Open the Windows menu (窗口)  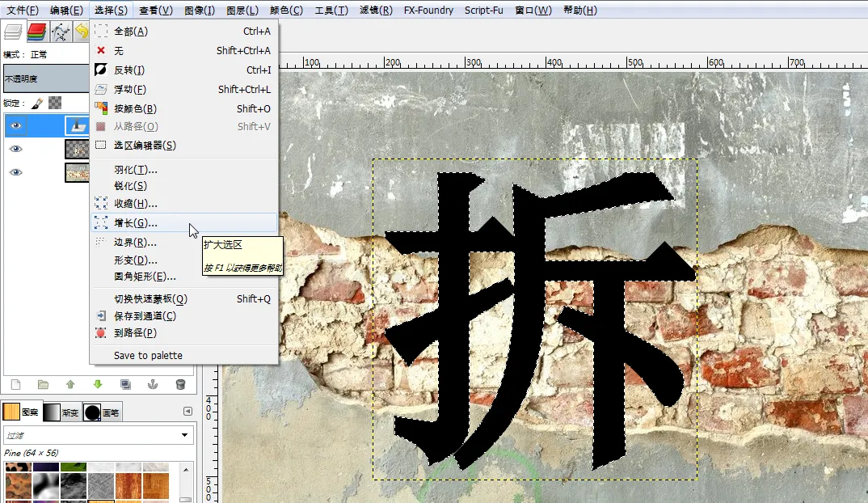point(533,10)
